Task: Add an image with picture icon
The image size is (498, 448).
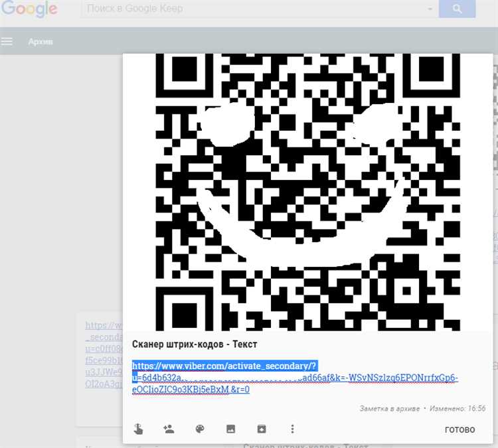Action: (x=230, y=429)
